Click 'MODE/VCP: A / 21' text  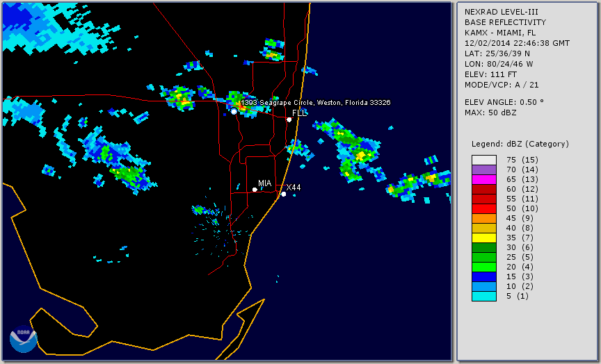tap(502, 85)
